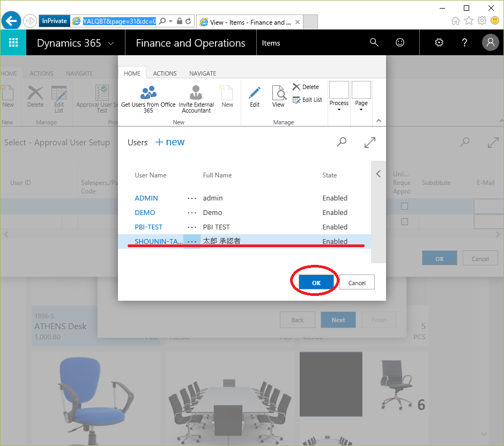
Task: Open a new browser tab
Action: point(310,22)
